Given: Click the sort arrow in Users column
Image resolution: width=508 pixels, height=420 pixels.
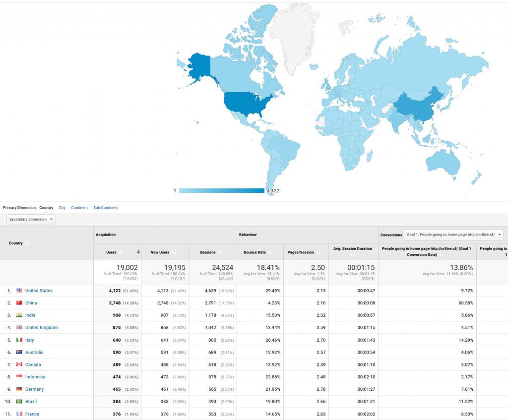Looking at the screenshot, I should [x=138, y=252].
